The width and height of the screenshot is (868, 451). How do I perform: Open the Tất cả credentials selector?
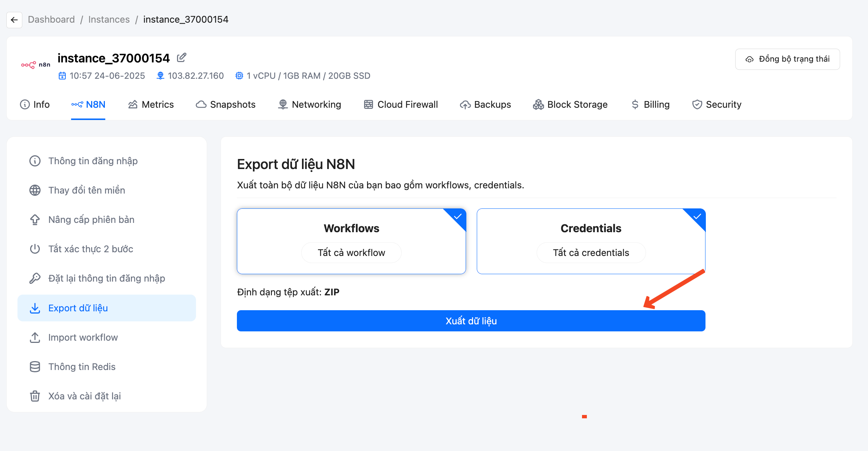point(591,253)
